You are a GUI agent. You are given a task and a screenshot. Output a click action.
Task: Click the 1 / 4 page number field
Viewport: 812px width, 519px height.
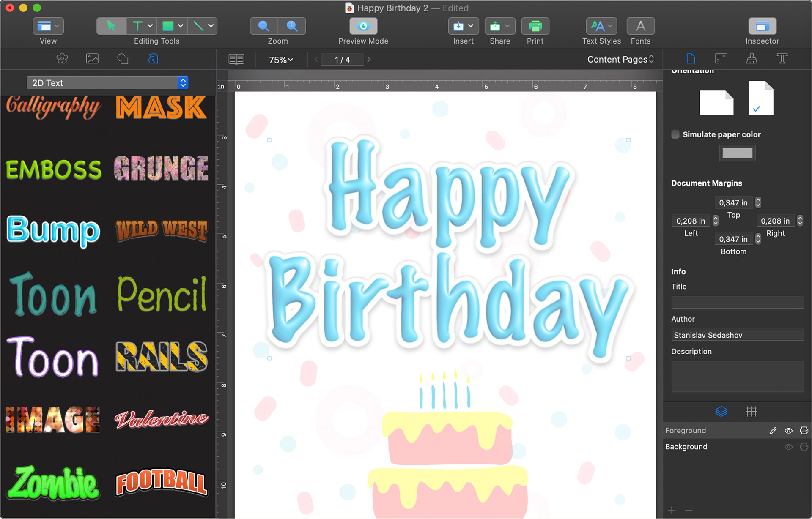pyautogui.click(x=342, y=60)
